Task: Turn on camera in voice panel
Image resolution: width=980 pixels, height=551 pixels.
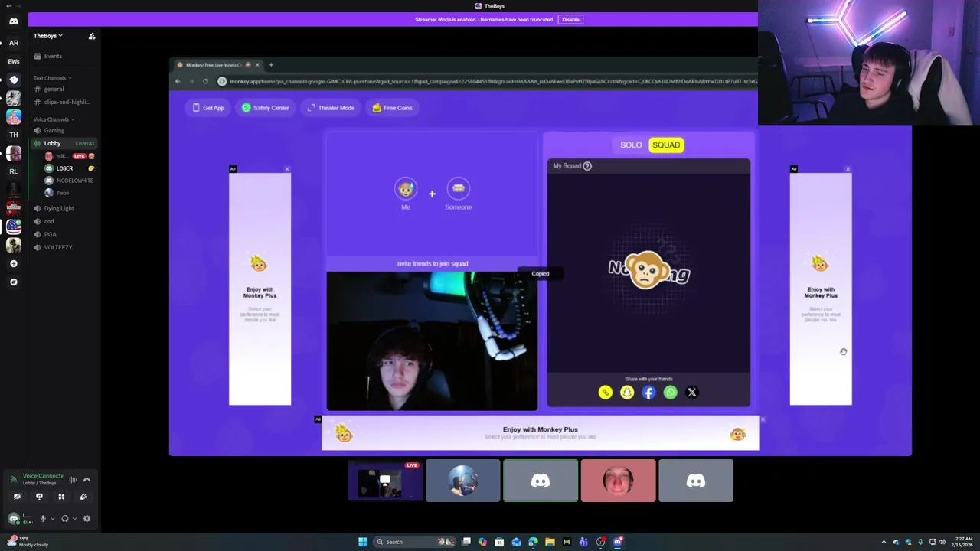Action: click(17, 497)
